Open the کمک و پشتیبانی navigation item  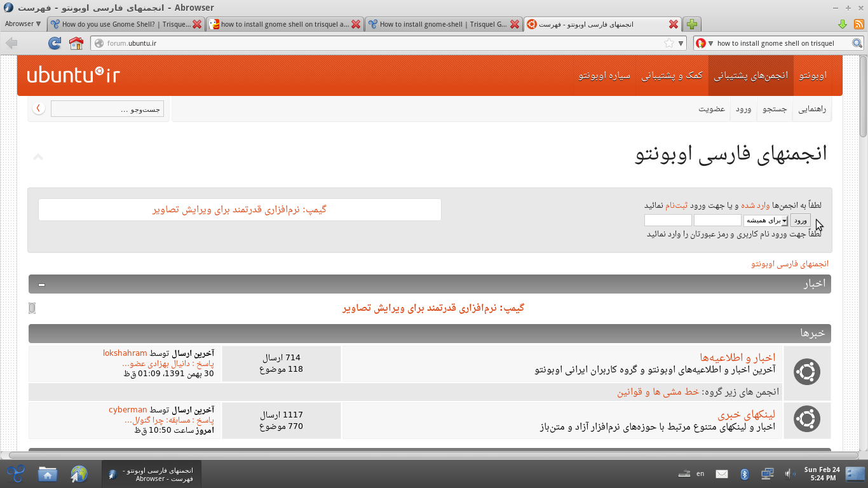(672, 76)
